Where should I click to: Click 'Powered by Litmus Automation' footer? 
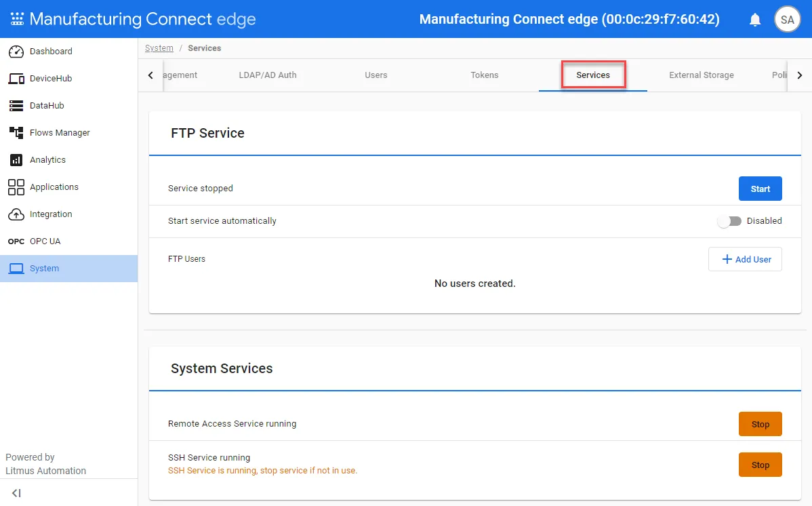45,464
